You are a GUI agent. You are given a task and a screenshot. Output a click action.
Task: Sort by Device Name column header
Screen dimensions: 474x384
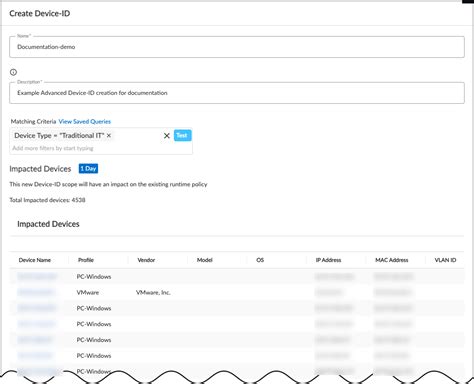tap(35, 260)
